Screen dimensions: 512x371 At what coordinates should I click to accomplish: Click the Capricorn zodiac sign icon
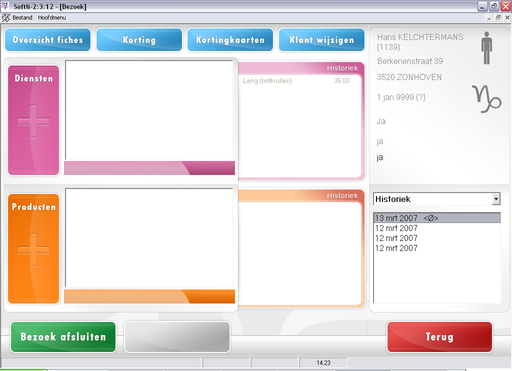pos(486,99)
